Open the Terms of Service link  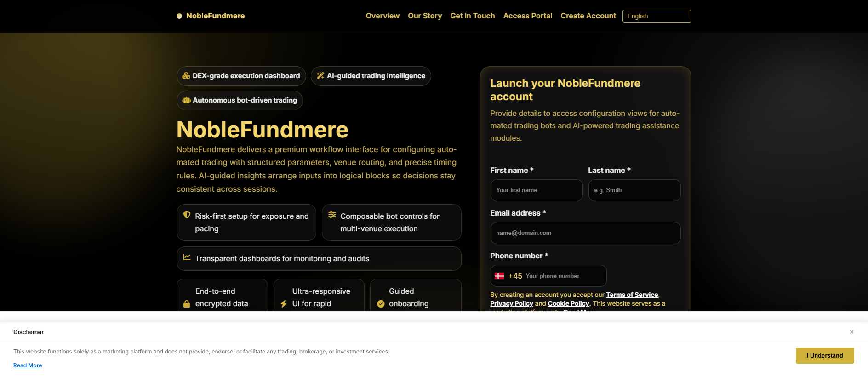pyautogui.click(x=632, y=295)
